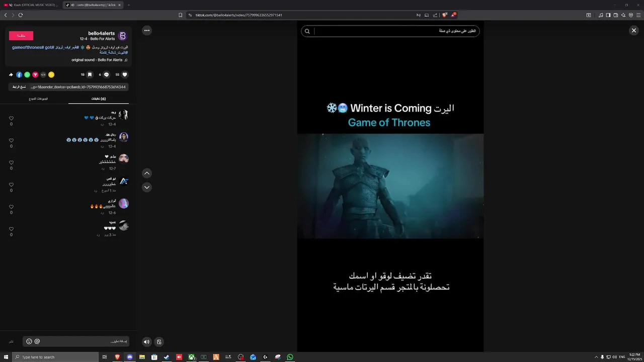Image resolution: width=644 pixels, height=362 pixels.
Task: Share the video to WhatsApp
Action: [x=27, y=74]
